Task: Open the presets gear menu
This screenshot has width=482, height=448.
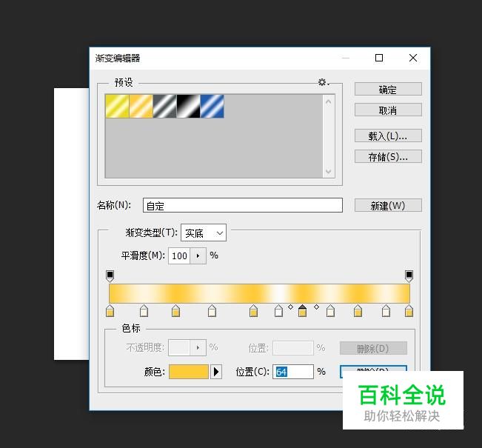Action: coord(323,82)
